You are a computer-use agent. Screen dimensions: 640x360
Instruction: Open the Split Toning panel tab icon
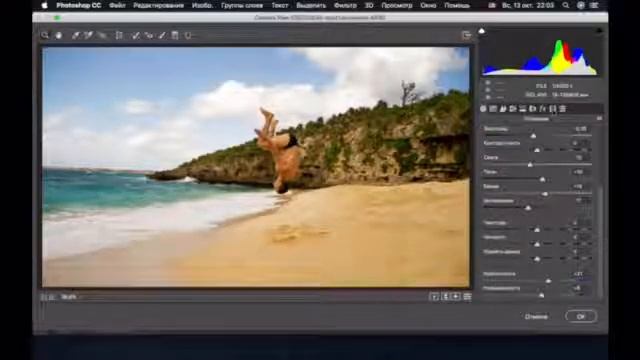click(522, 109)
